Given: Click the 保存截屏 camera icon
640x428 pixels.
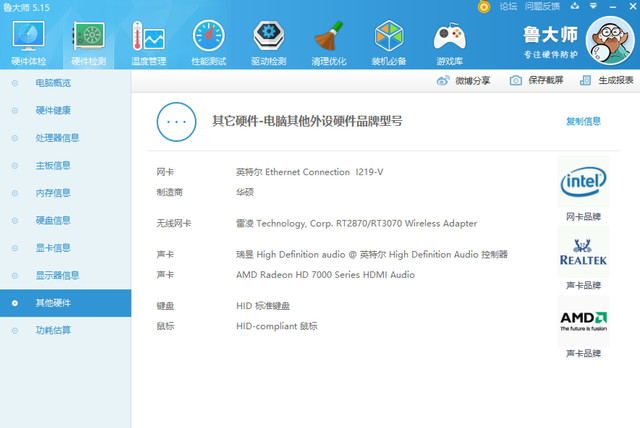Looking at the screenshot, I should pos(516,80).
